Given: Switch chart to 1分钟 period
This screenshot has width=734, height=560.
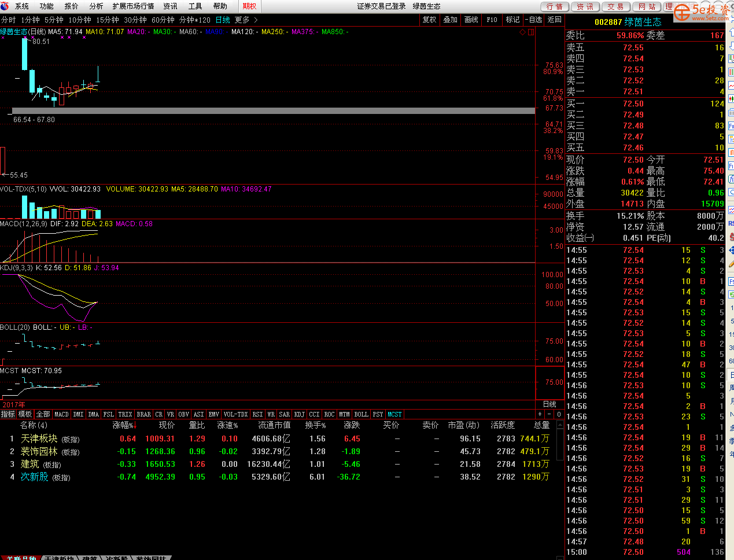Looking at the screenshot, I should [30, 20].
